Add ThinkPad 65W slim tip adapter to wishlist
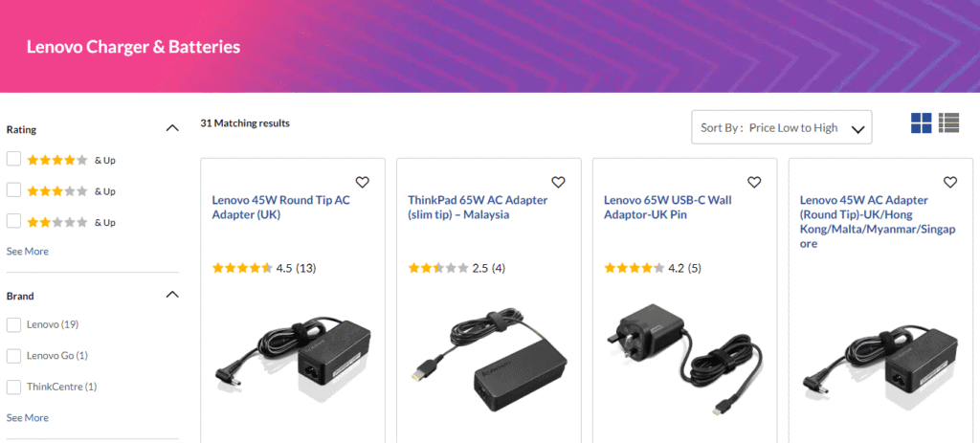Viewport: 980px width, 443px height. pyautogui.click(x=558, y=182)
